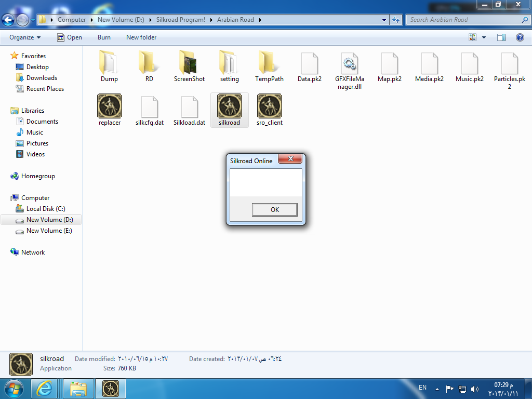Open New Volume (E:) in the sidebar
This screenshot has width=532, height=399.
[x=49, y=231]
